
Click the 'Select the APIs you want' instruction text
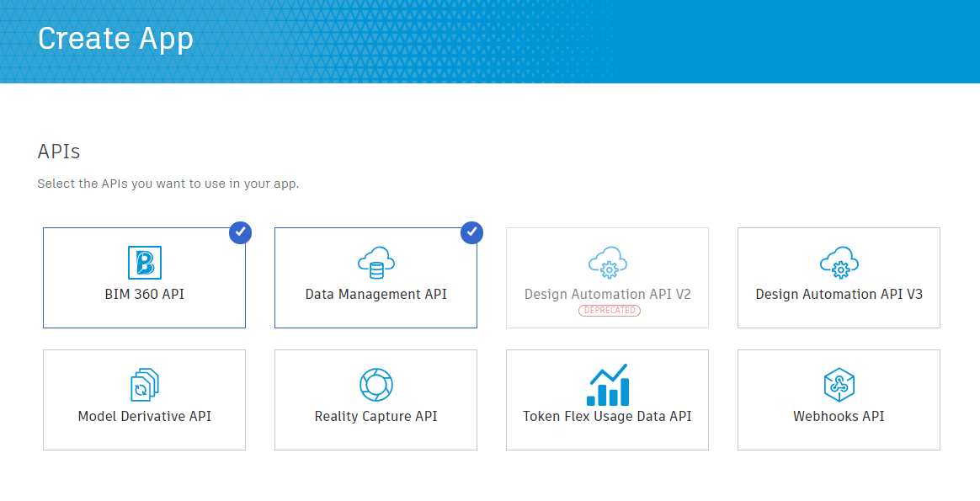coord(168,184)
